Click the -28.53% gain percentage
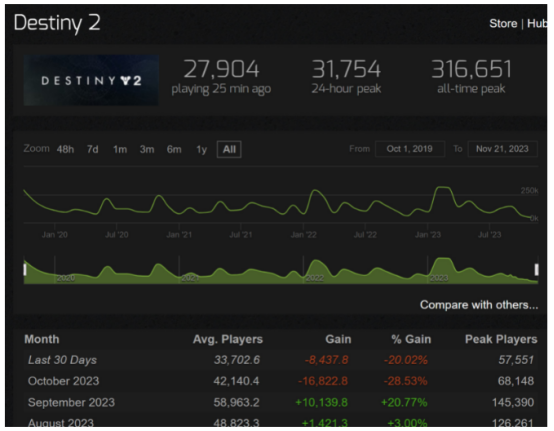This screenshot has height=431, width=554. pos(406,381)
